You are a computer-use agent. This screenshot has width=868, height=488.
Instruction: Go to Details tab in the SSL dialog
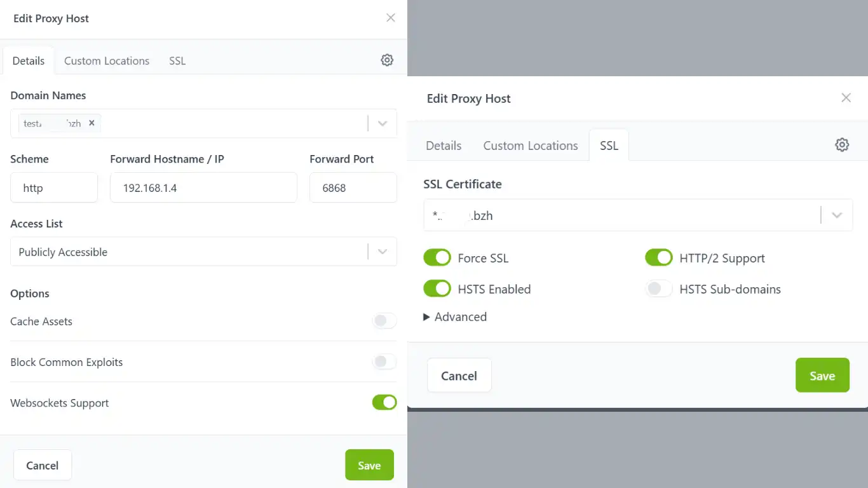(x=444, y=146)
